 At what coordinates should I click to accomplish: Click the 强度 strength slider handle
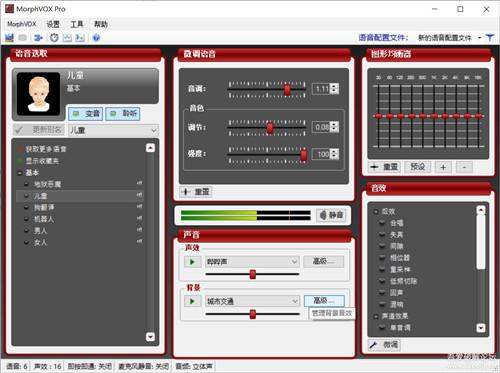coord(303,155)
